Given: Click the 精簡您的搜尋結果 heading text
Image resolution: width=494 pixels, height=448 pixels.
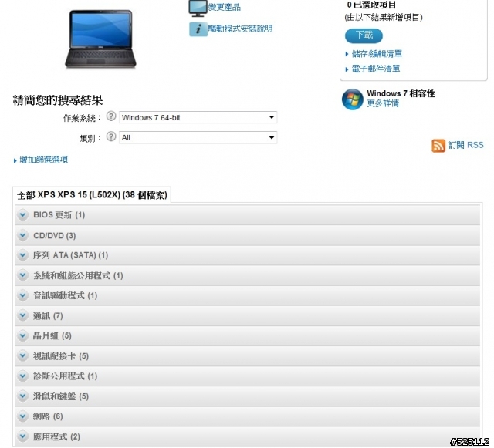Looking at the screenshot, I should click(58, 100).
